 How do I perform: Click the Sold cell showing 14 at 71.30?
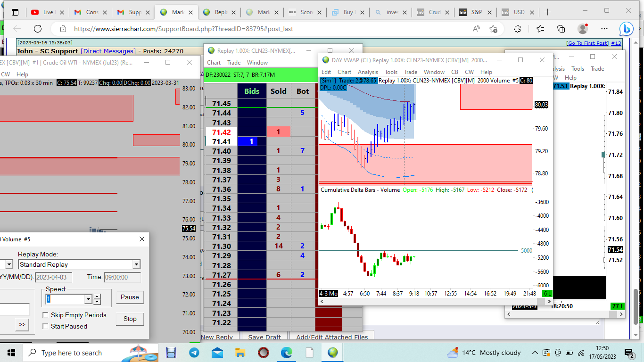tap(279, 246)
